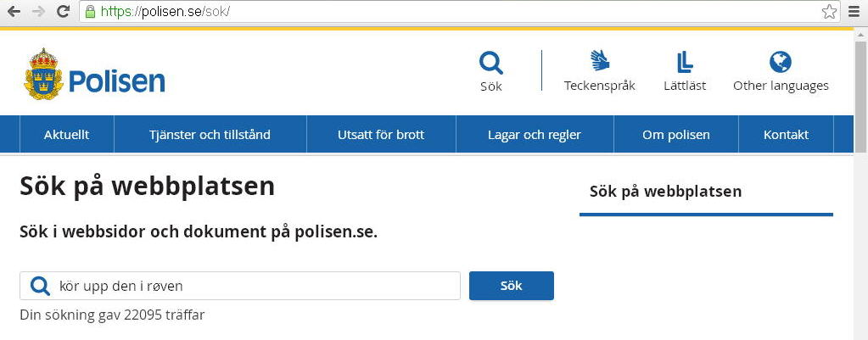Image resolution: width=868 pixels, height=340 pixels.
Task: Click the browser back arrow
Action: point(14,11)
